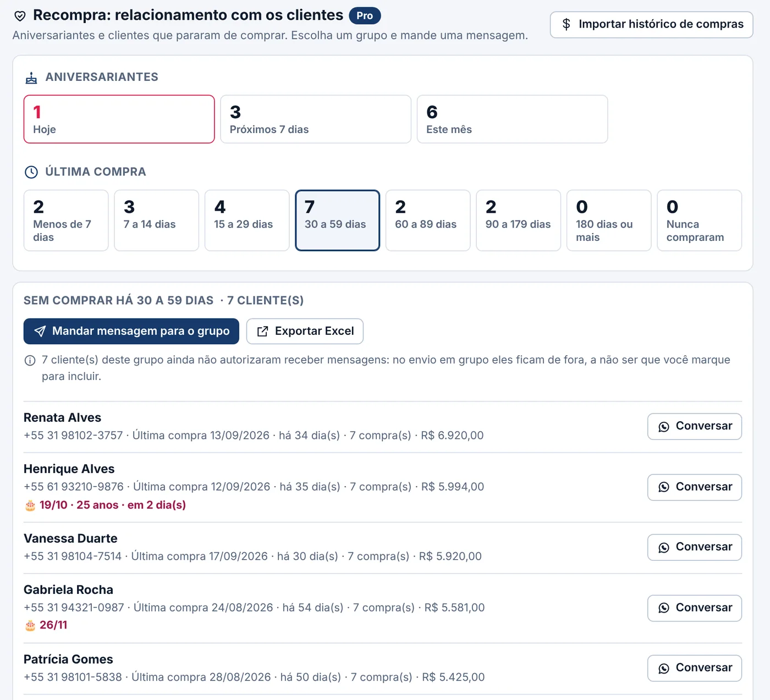Click phone number +55 31 98102-3757

coord(73,436)
